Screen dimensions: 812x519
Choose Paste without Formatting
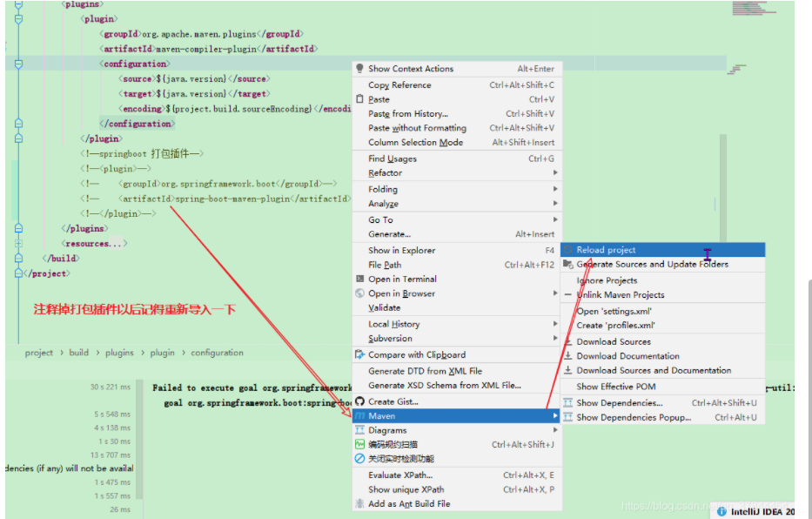(457, 128)
